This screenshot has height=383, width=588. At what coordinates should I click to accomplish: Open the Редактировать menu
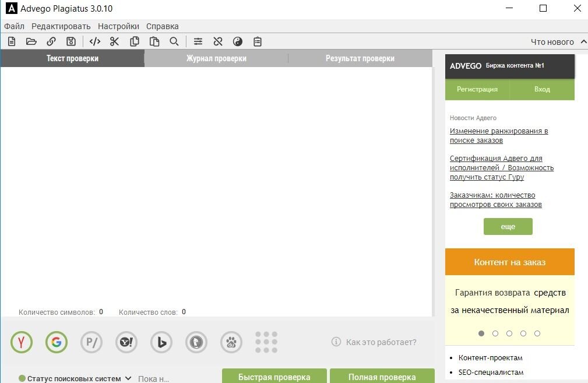coord(61,26)
